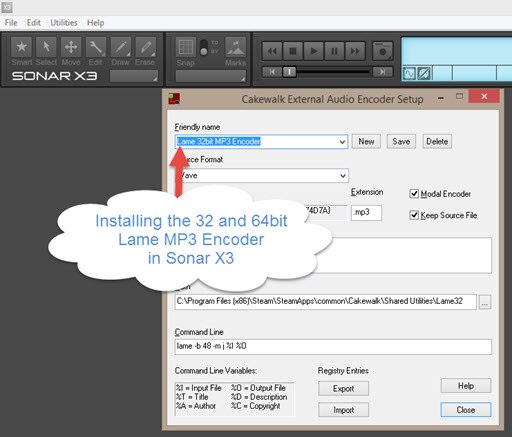Image resolution: width=512 pixels, height=437 pixels.
Task: Click the Save button
Action: (x=401, y=141)
